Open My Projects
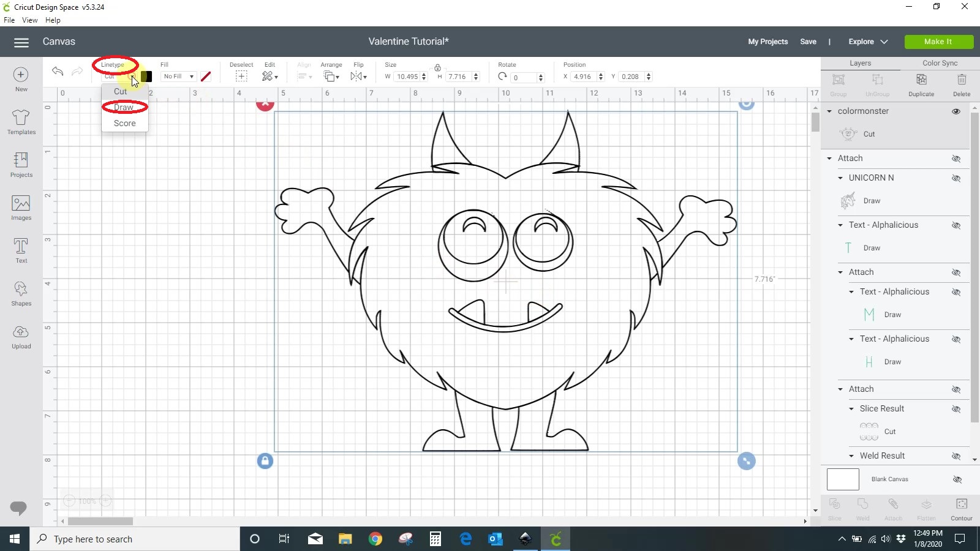The width and height of the screenshot is (980, 551). tap(767, 42)
